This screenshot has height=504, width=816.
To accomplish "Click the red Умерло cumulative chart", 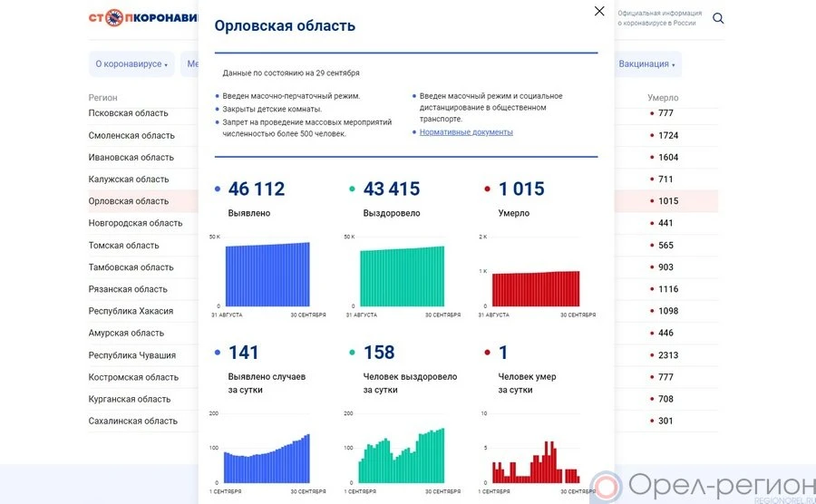I will (537, 288).
